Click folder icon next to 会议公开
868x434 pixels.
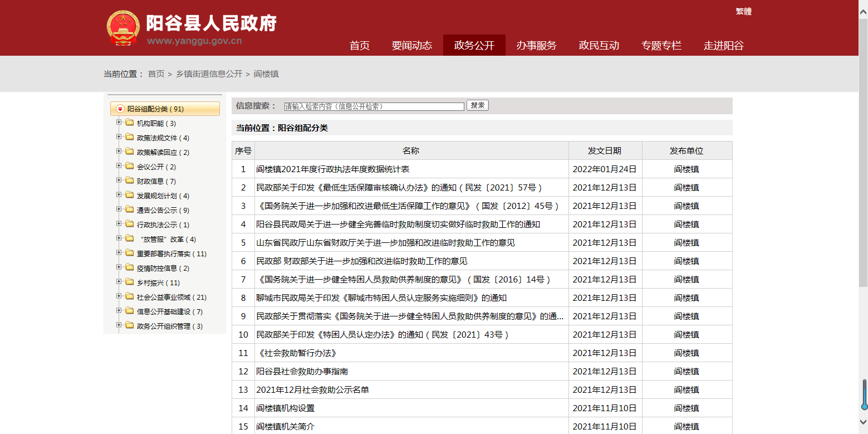pos(129,166)
